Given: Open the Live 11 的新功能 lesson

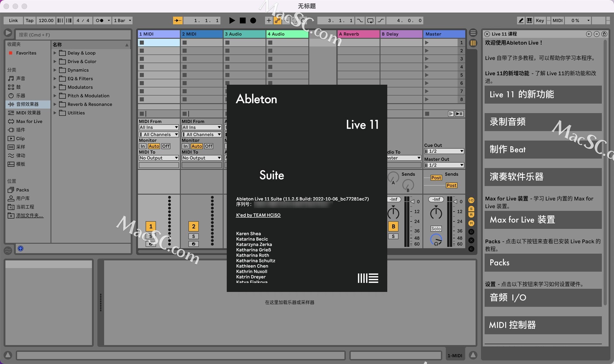Looking at the screenshot, I should [543, 95].
